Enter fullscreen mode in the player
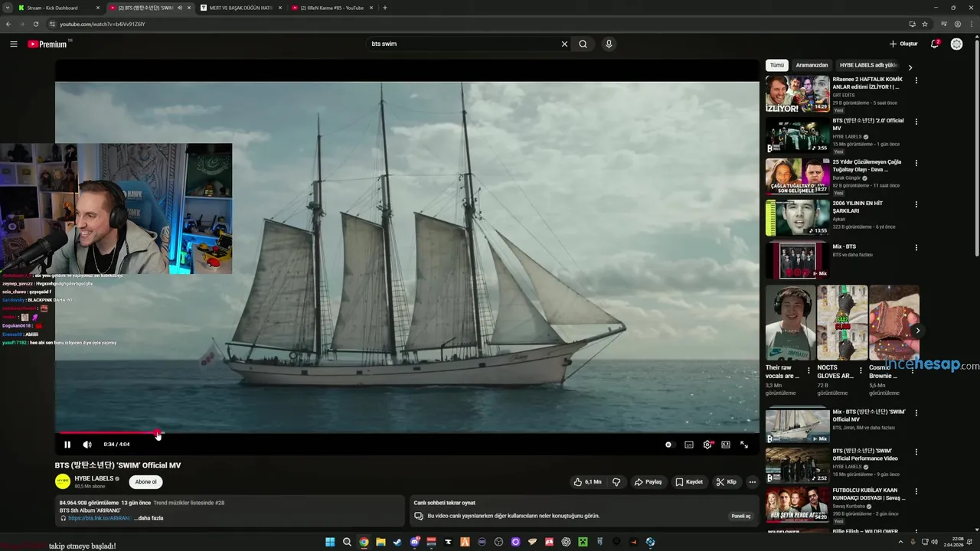980x551 pixels. coord(744,445)
